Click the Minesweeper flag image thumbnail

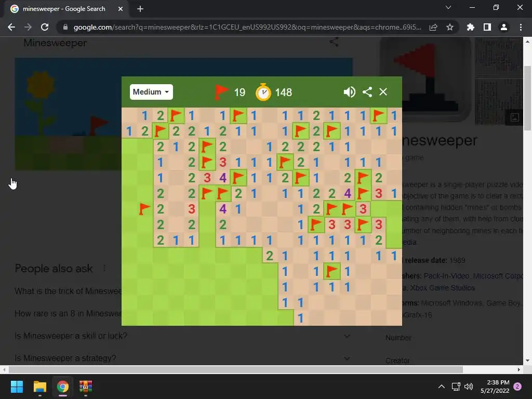[425, 79]
